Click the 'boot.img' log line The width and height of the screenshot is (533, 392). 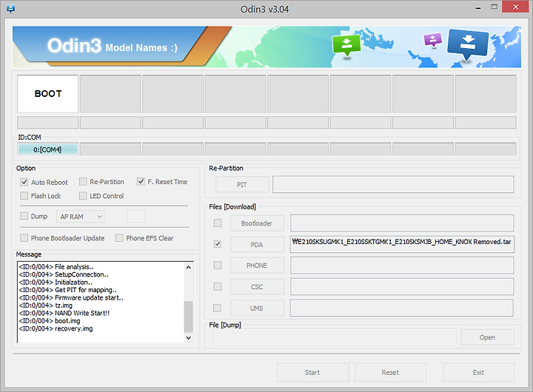pos(50,321)
